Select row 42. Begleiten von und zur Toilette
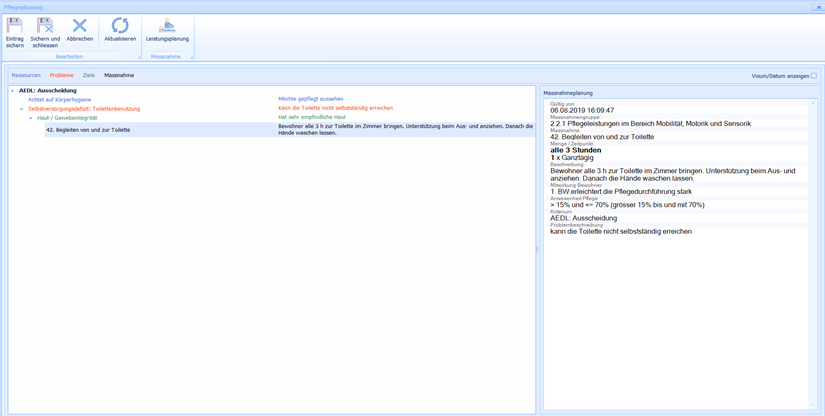825x416 pixels. [x=289, y=130]
